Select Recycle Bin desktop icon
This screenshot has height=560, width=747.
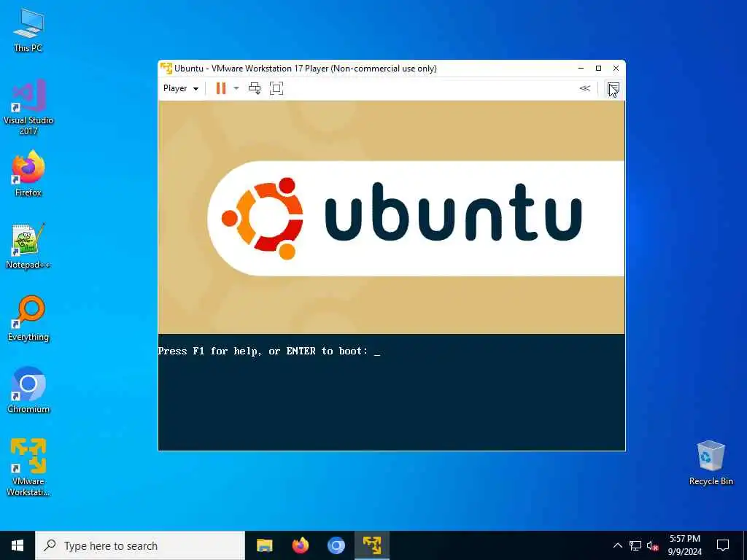click(711, 463)
